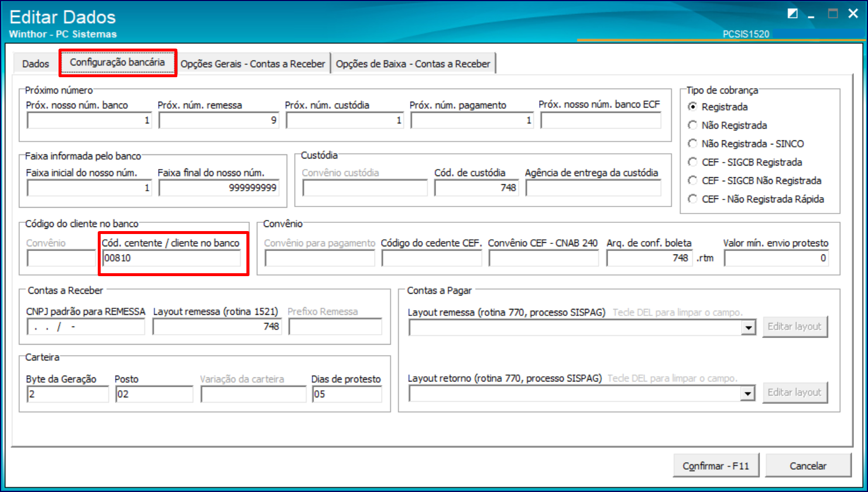Click Cód. centente / cliente no banco field
This screenshot has width=868, height=492.
(171, 258)
